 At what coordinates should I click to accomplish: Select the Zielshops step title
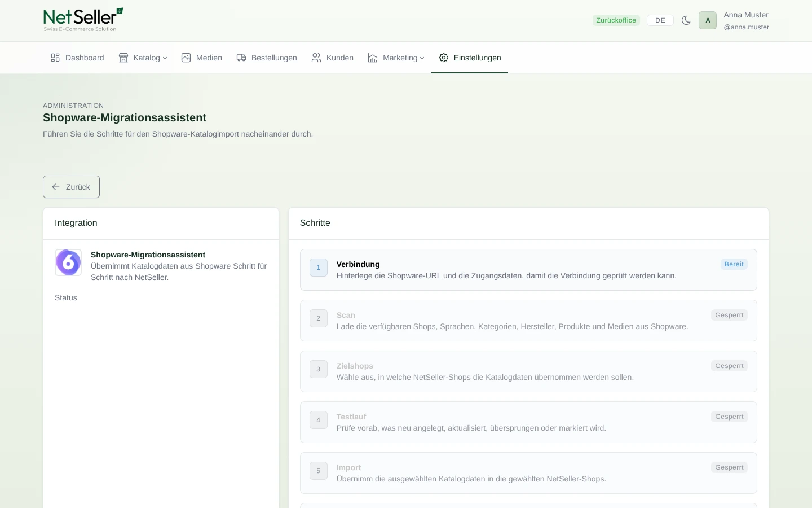click(355, 366)
